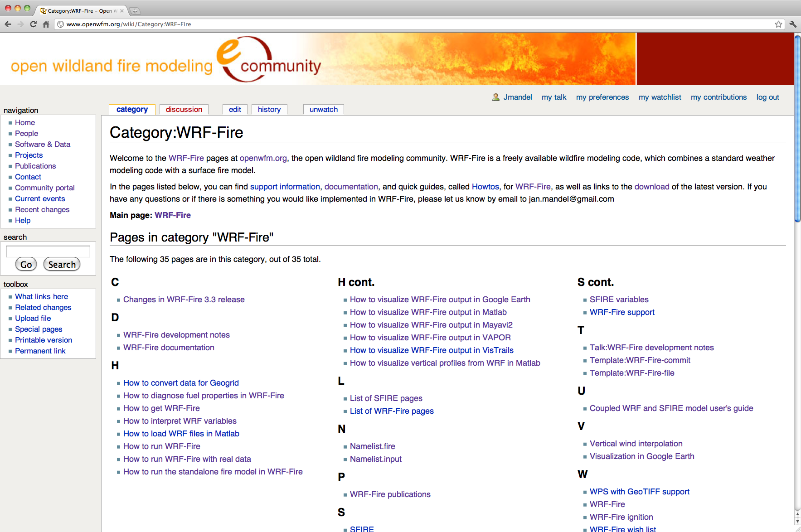
Task: Open Template:WRF-Fire-commit page
Action: [640, 360]
